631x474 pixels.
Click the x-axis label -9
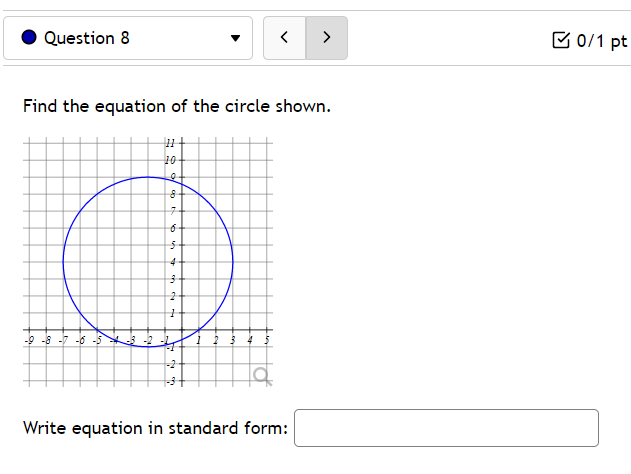click(29, 340)
